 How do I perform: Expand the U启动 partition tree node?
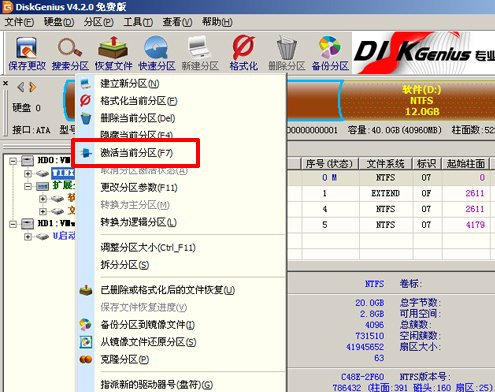click(28, 236)
